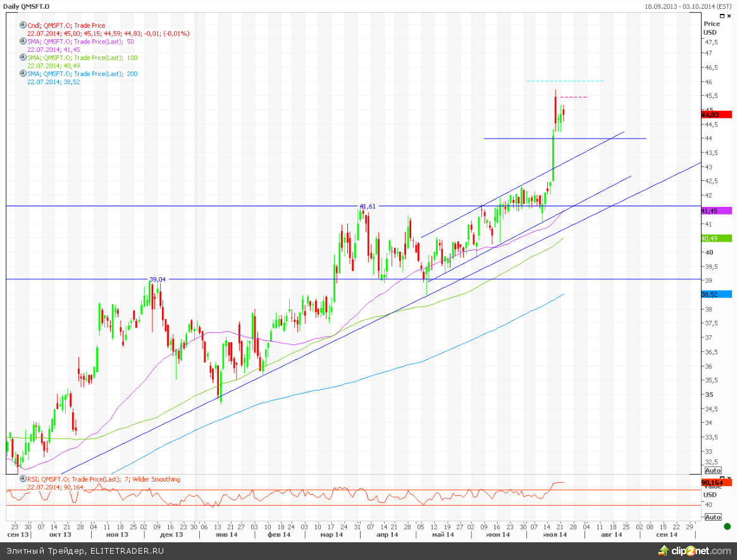The image size is (737, 560).
Task: Click the 39,04 horizontal level label
Action: click(x=158, y=279)
